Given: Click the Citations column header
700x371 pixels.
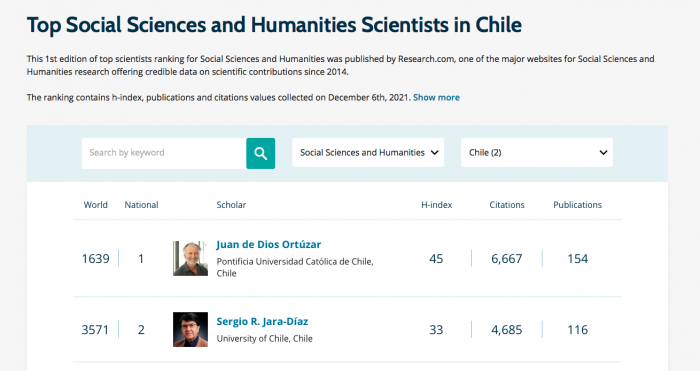Looking at the screenshot, I should [507, 205].
